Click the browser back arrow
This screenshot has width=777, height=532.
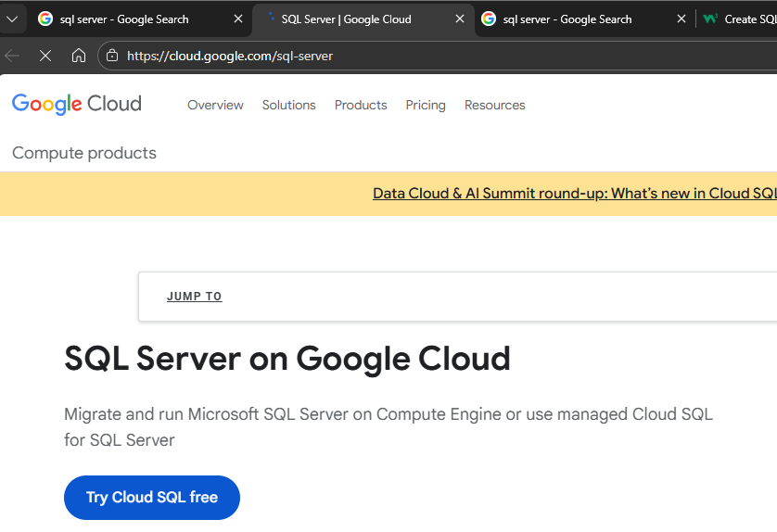coord(13,56)
